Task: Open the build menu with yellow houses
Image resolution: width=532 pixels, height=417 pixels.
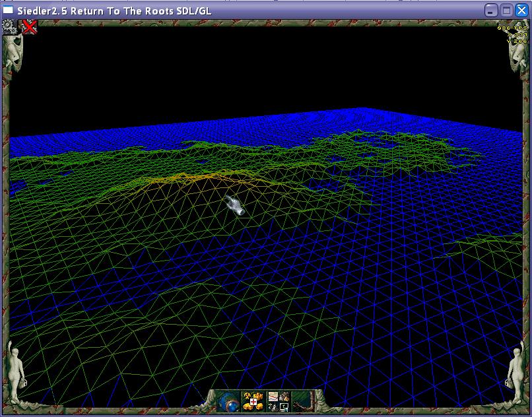Action: [253, 401]
